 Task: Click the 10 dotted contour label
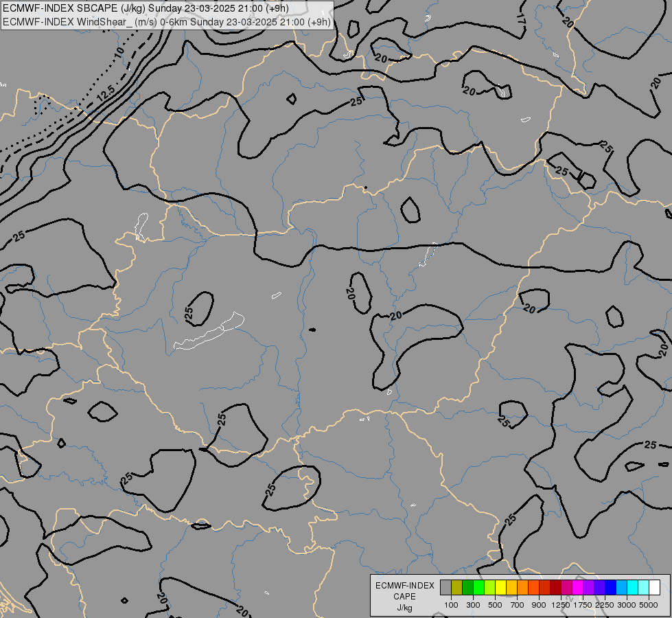tap(119, 53)
